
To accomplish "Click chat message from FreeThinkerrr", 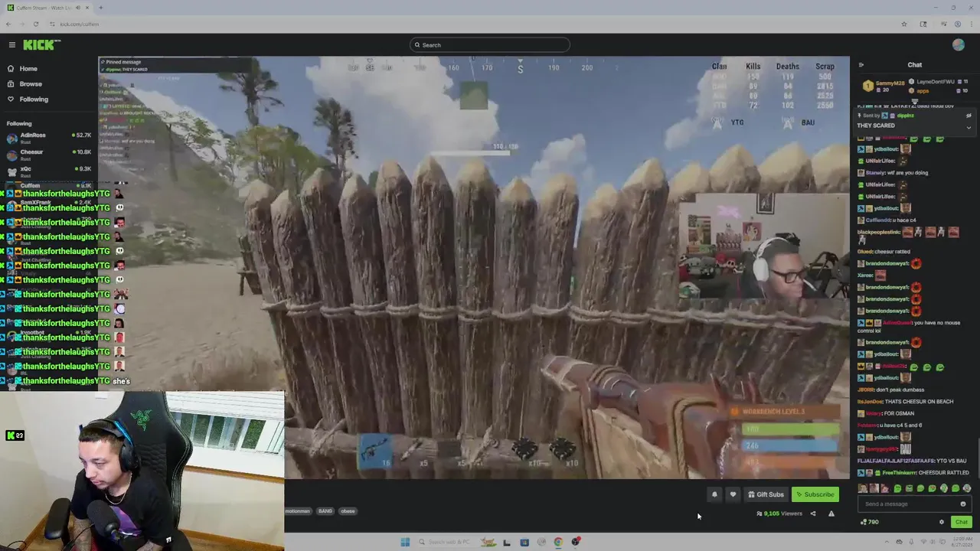I will pyautogui.click(x=915, y=473).
